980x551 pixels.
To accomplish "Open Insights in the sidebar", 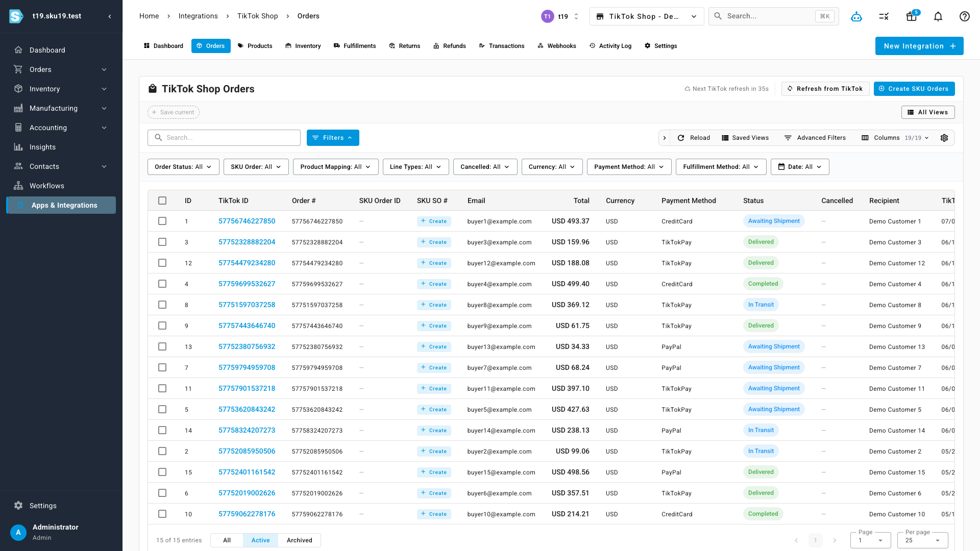I will [x=61, y=147].
